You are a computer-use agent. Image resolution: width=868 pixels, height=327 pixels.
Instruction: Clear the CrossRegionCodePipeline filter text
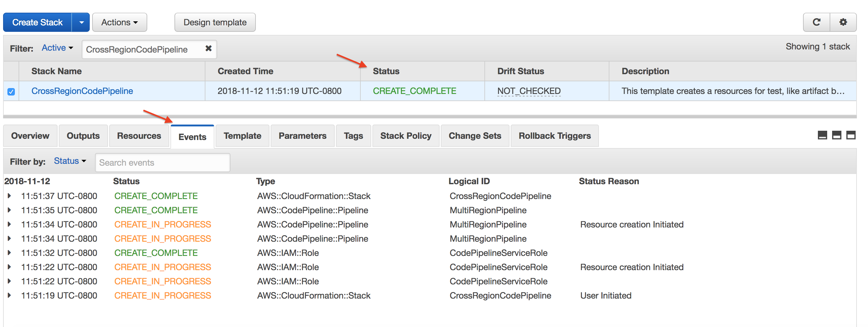[x=208, y=49]
